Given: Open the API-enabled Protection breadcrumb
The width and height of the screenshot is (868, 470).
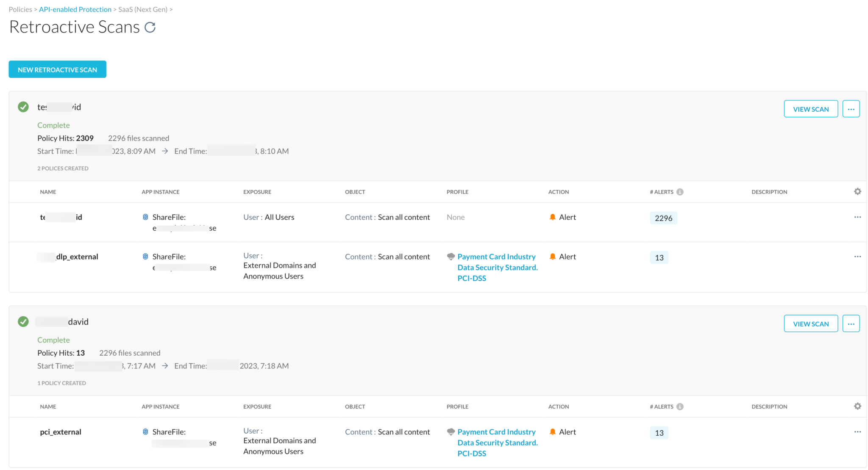Looking at the screenshot, I should click(x=75, y=9).
